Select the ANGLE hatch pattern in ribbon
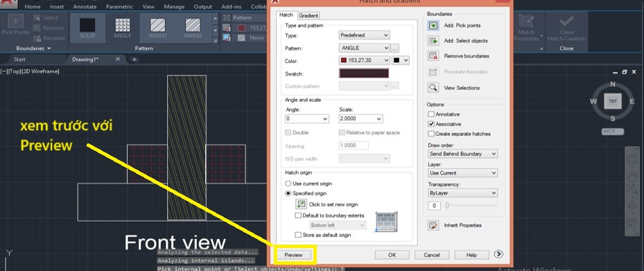This screenshot has width=644, height=271. point(123,28)
